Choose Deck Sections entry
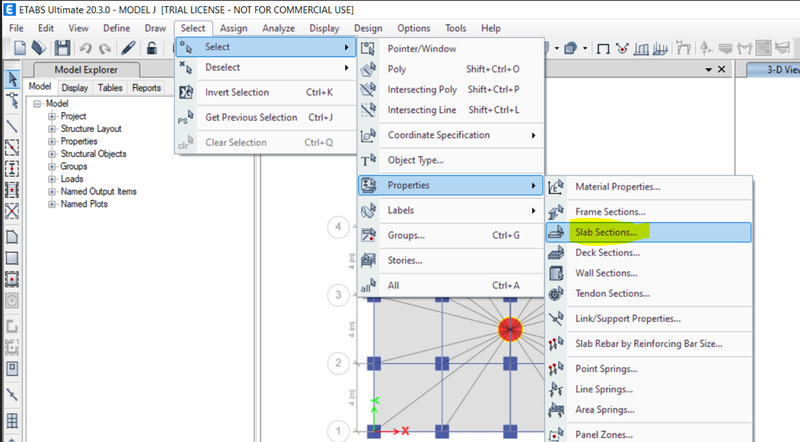800x442 pixels. coord(648,253)
